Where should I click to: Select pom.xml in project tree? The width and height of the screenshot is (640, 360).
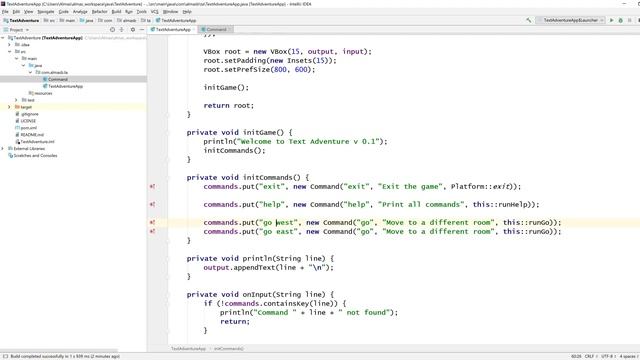pos(28,128)
